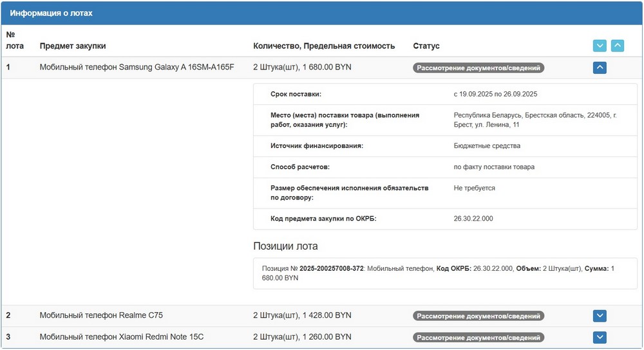Click the delivery address in Brest
Image resolution: width=644 pixels, height=350 pixels.
[x=535, y=120]
